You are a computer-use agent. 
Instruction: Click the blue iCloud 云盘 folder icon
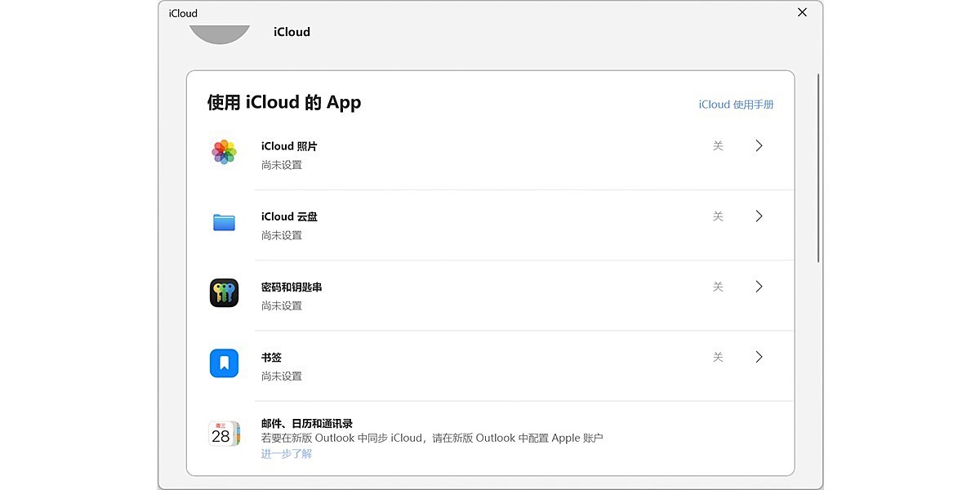click(224, 222)
